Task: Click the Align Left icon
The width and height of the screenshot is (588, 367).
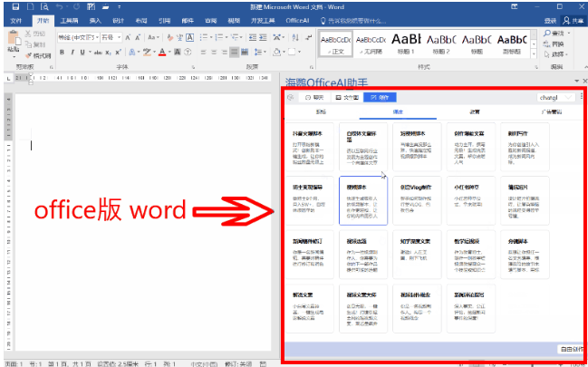Action: point(204,53)
